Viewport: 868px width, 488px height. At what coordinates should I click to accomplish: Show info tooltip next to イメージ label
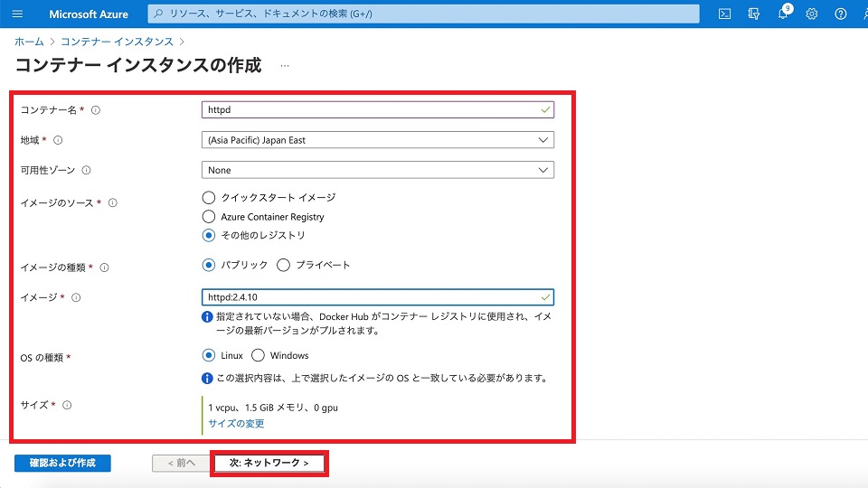[76, 297]
